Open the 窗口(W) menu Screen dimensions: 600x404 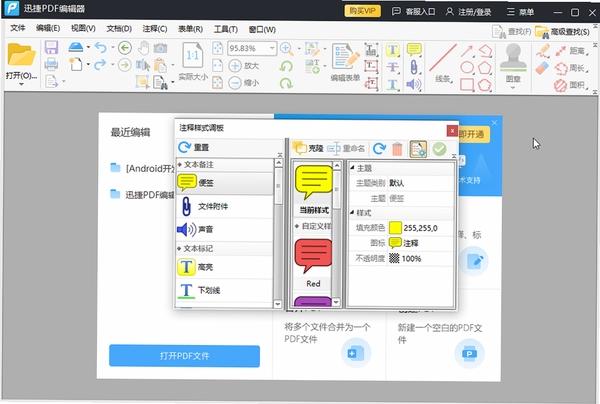pos(262,29)
